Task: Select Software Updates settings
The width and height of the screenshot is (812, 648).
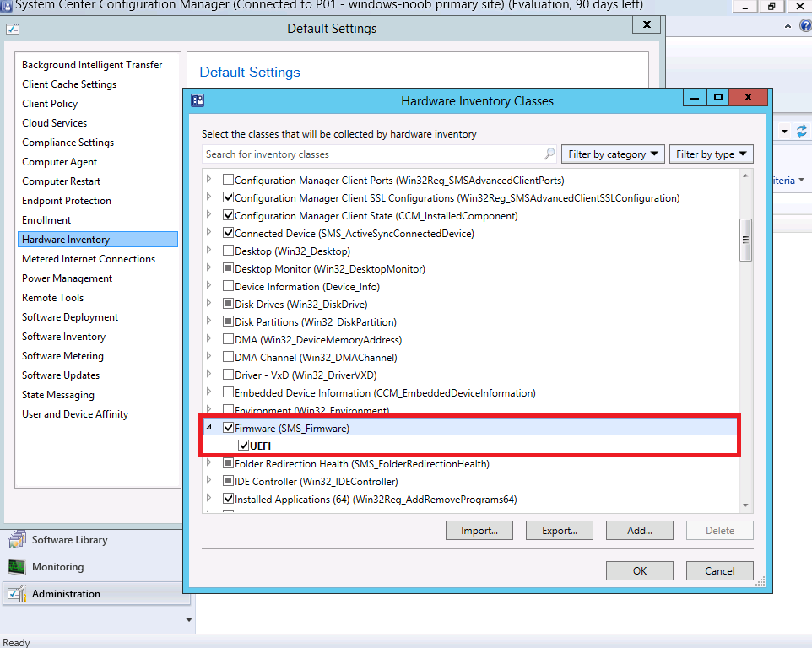Action: pyautogui.click(x=61, y=375)
